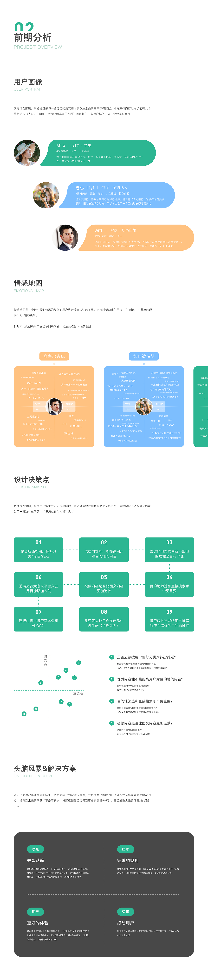Open decision card 05 视频内容
Image resolution: width=208 pixels, height=980 pixels.
pyautogui.click(x=104, y=584)
